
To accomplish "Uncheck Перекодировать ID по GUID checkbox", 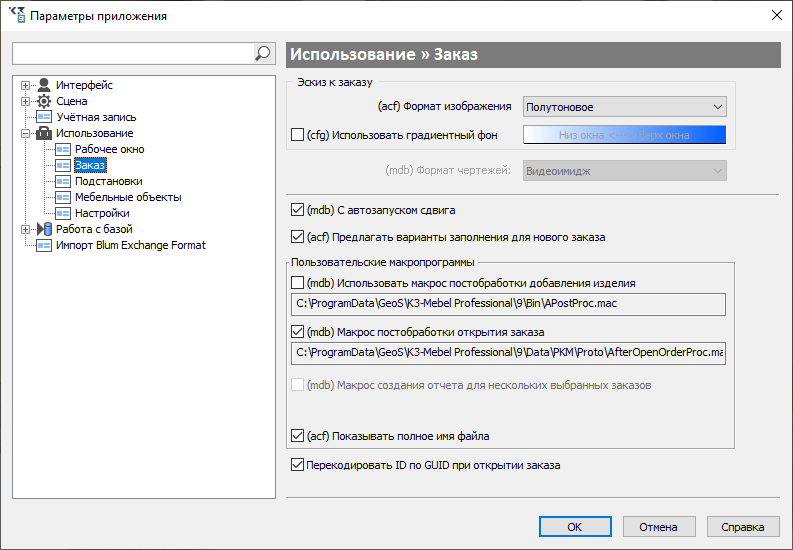I will pyautogui.click(x=297, y=465).
